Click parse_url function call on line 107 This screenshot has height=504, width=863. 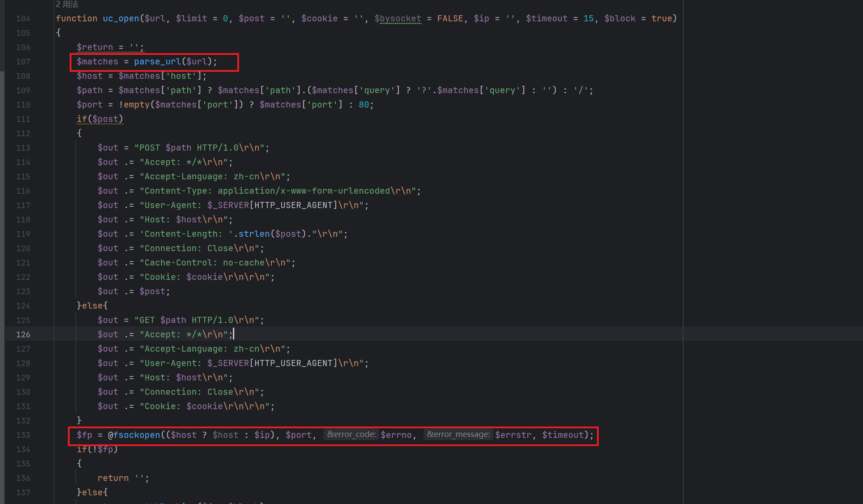pyautogui.click(x=157, y=61)
